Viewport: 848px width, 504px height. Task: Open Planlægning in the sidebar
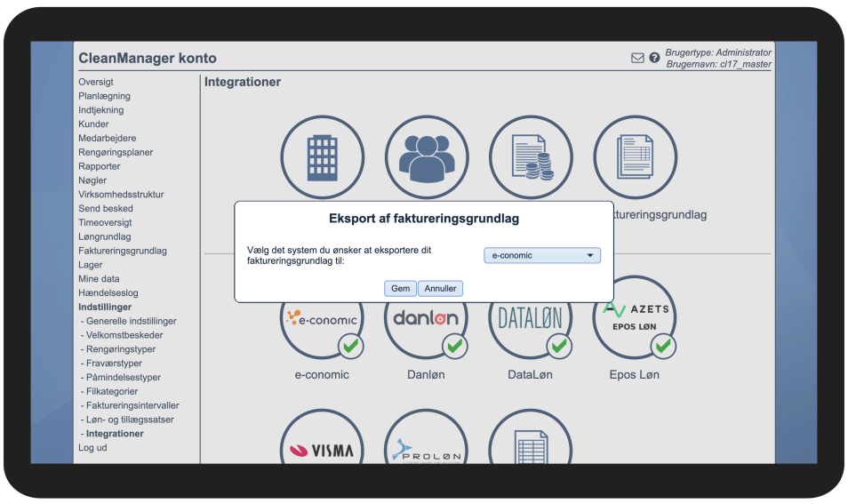coord(104,96)
